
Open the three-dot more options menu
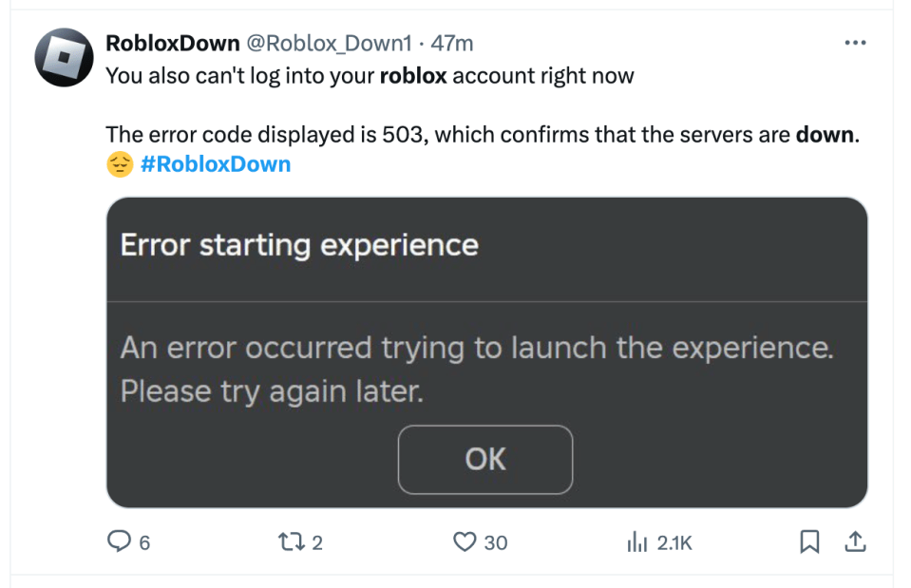(x=855, y=43)
